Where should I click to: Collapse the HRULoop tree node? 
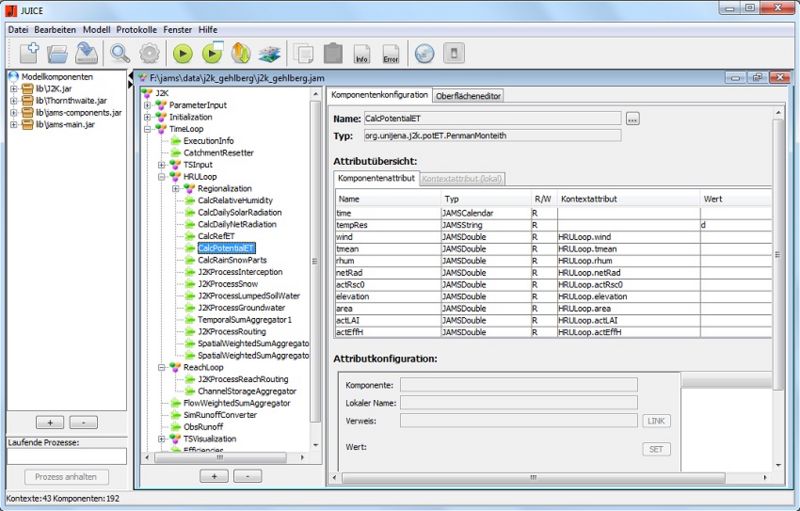pyautogui.click(x=161, y=177)
